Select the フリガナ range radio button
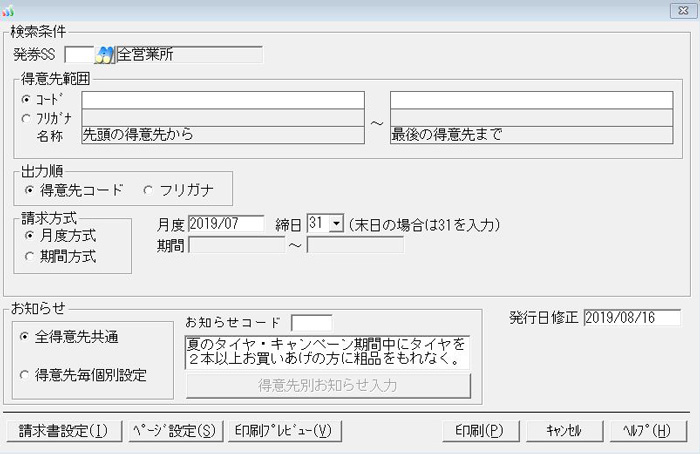 [27, 118]
